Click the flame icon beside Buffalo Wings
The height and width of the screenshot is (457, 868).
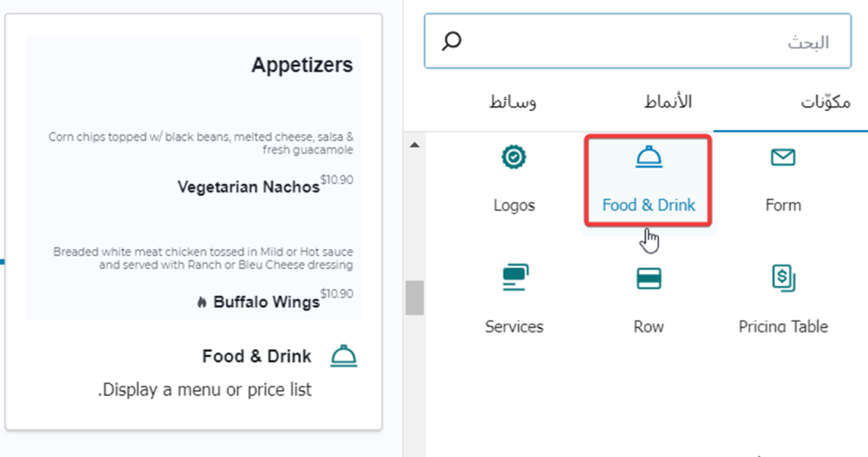click(202, 302)
